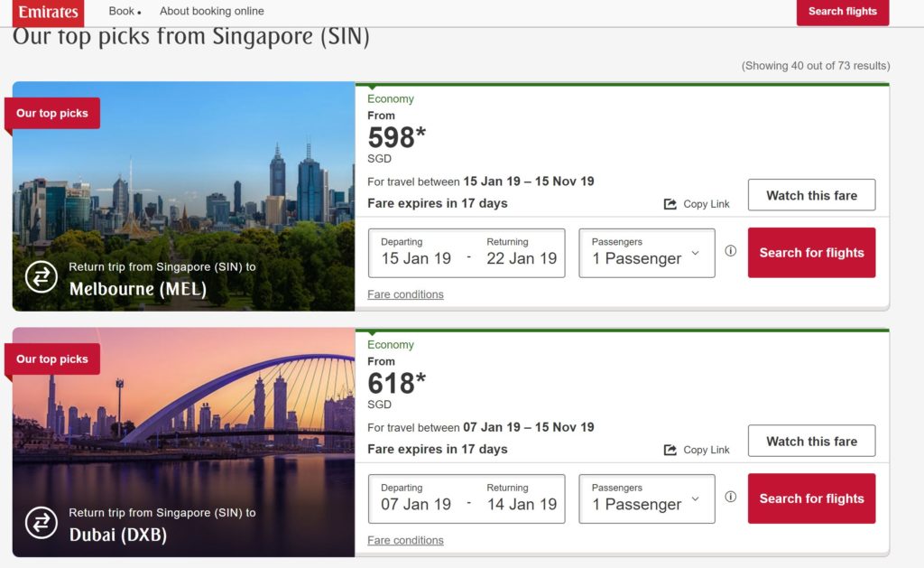Open Melbourne fare conditions link
The height and width of the screenshot is (568, 924).
(405, 294)
